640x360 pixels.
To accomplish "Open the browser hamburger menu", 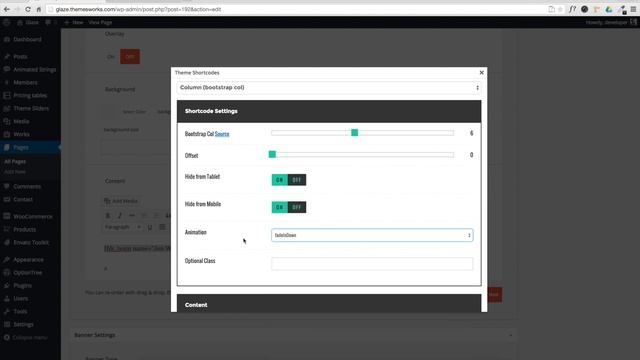I will (633, 9).
